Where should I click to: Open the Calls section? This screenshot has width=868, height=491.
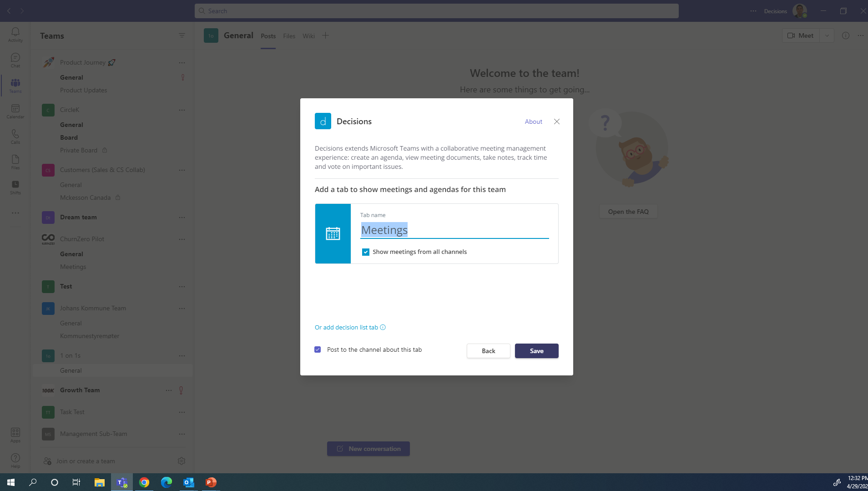[15, 136]
